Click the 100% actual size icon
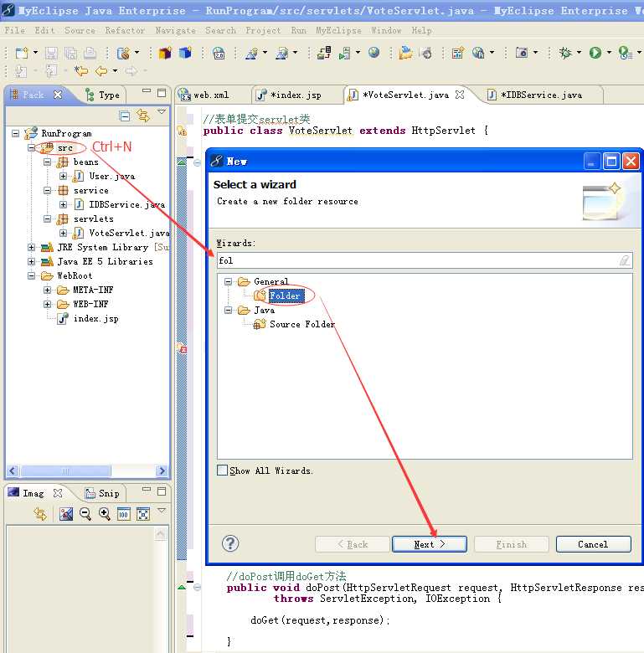The image size is (644, 653). [123, 514]
